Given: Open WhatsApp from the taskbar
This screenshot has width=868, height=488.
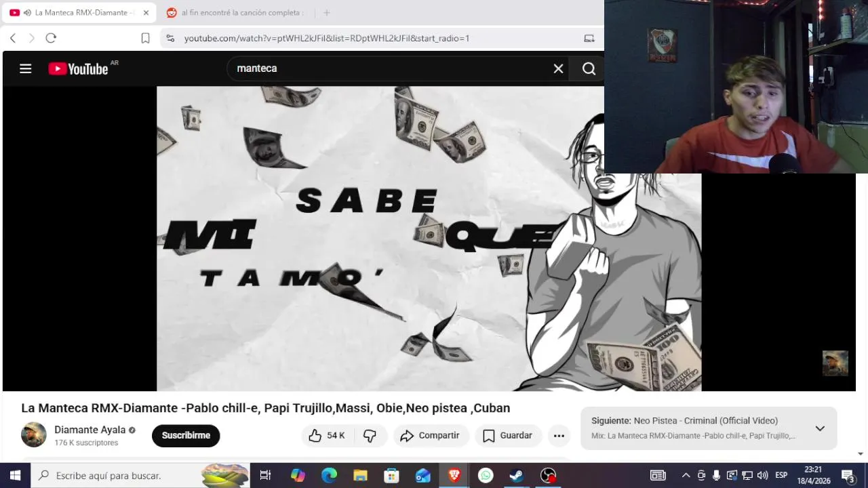Looking at the screenshot, I should 486,475.
